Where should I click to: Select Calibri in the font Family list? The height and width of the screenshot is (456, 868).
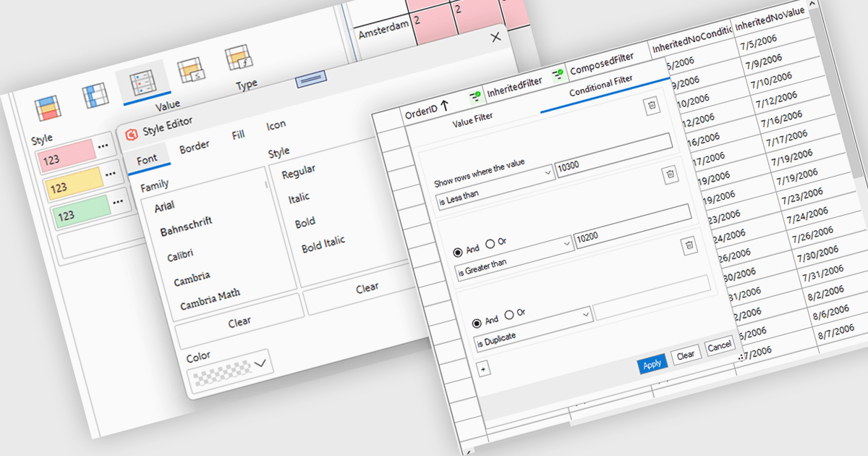(x=182, y=256)
